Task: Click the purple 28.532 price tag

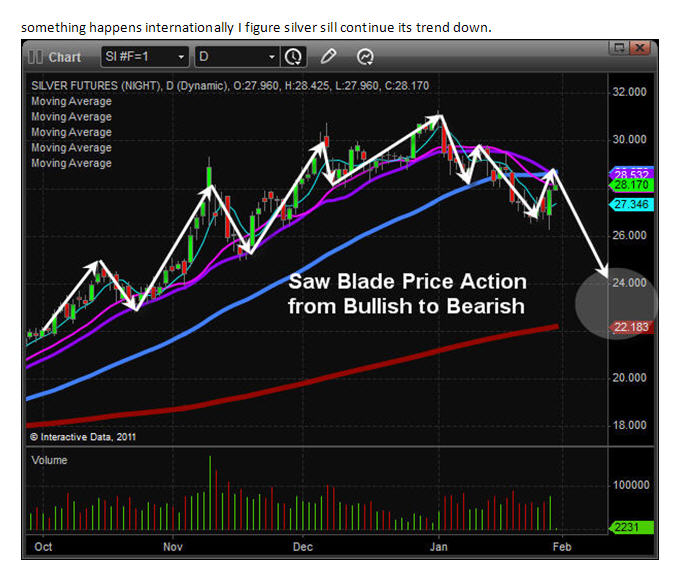Action: point(631,172)
